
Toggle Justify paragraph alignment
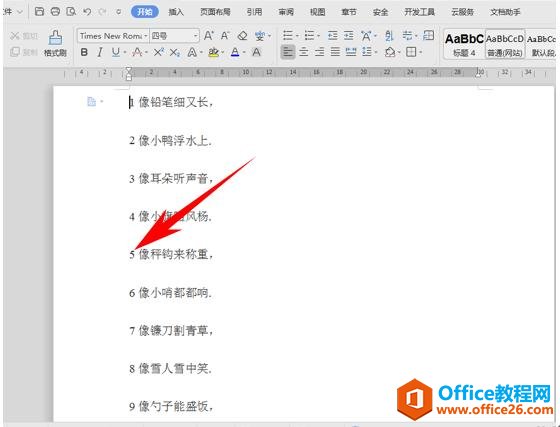335,52
